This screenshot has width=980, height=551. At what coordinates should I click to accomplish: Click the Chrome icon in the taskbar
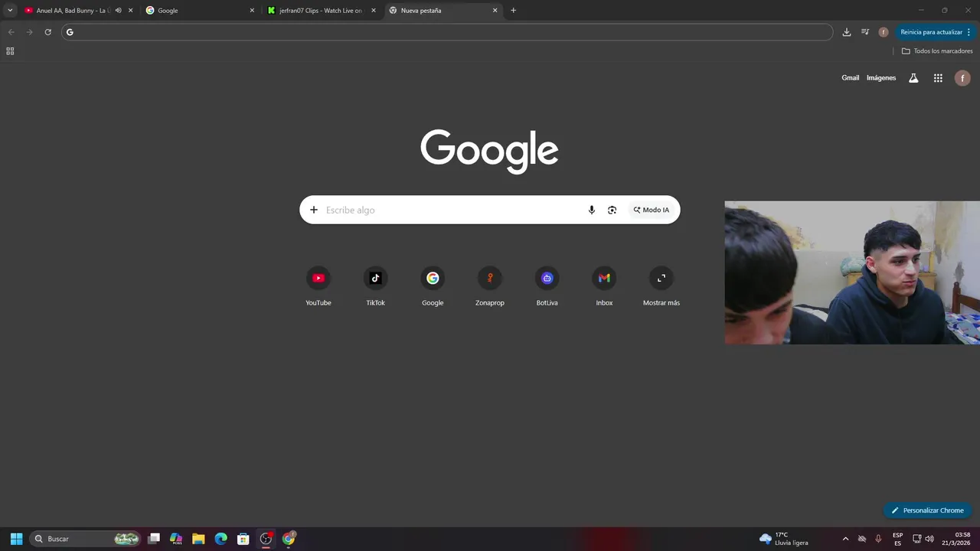pos(289,539)
